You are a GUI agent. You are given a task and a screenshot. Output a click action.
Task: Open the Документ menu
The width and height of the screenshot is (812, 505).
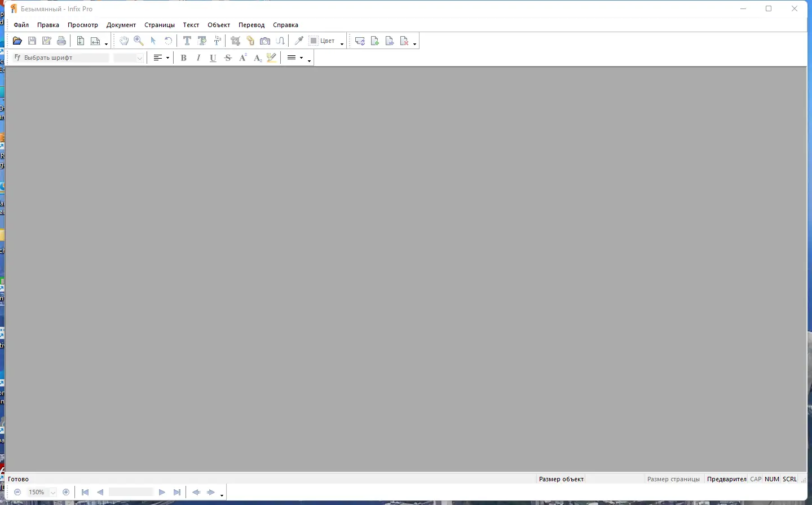121,25
